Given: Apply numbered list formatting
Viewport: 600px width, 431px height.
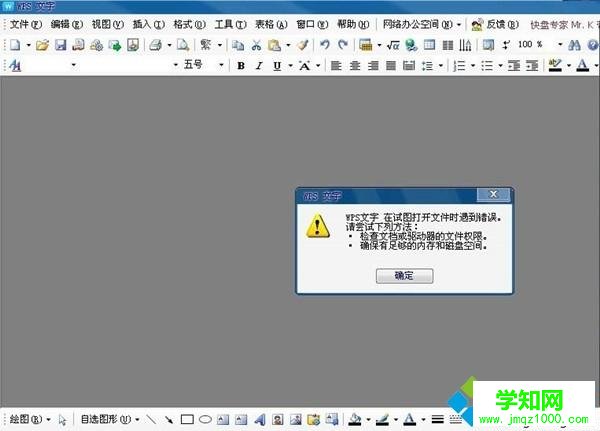Looking at the screenshot, I should [459, 66].
